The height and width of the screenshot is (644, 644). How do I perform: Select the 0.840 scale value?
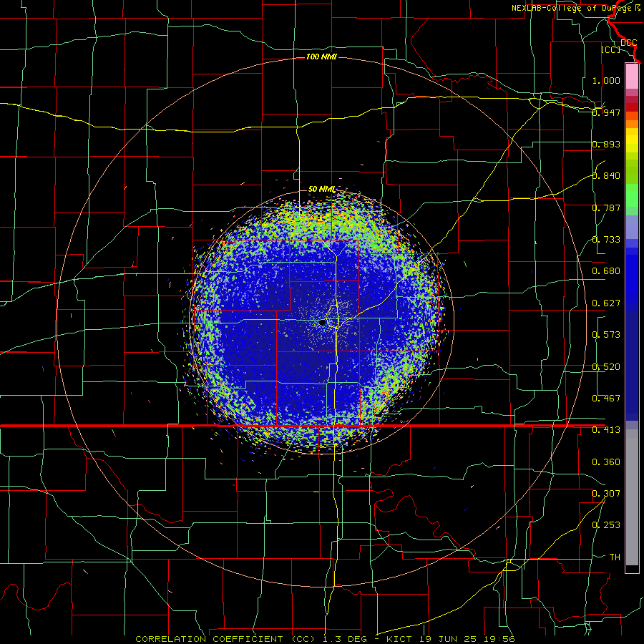(606, 176)
